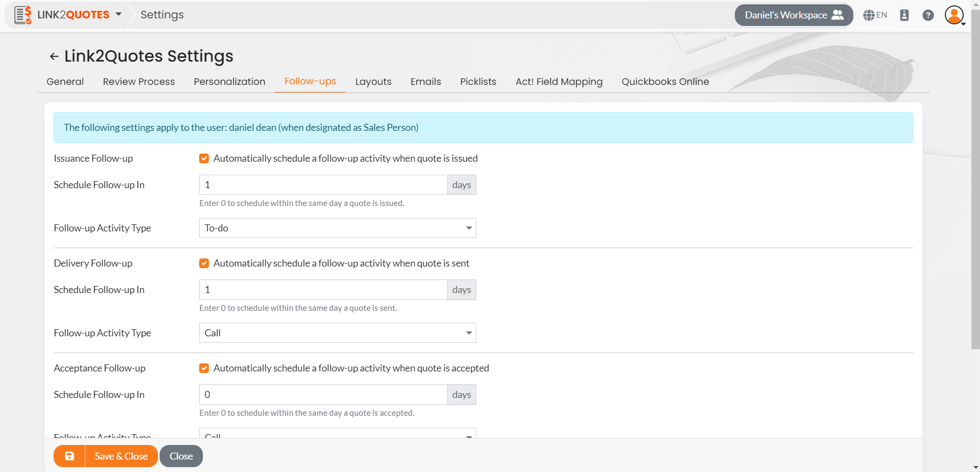This screenshot has width=980, height=472.
Task: Open the help question mark icon
Action: pyautogui.click(x=928, y=15)
